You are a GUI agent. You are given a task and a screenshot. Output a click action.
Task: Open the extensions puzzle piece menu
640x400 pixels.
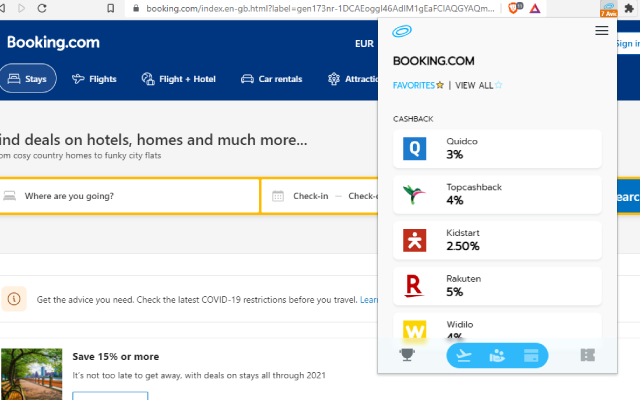629,8
